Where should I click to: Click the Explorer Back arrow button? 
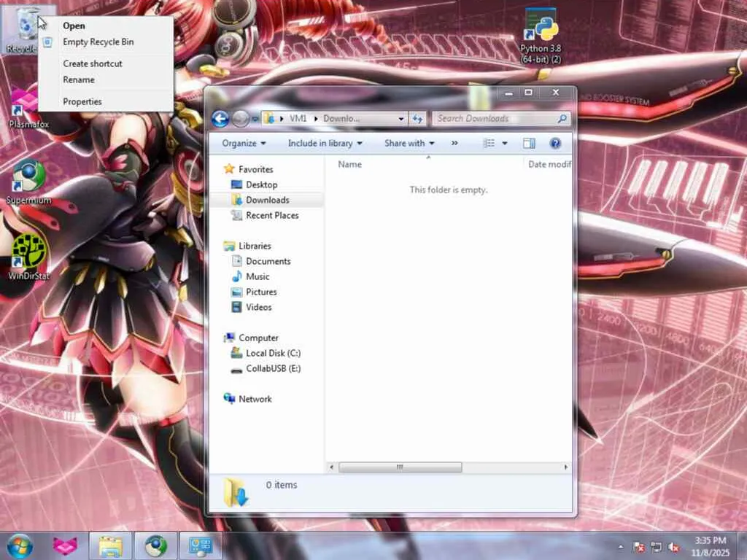(x=220, y=119)
